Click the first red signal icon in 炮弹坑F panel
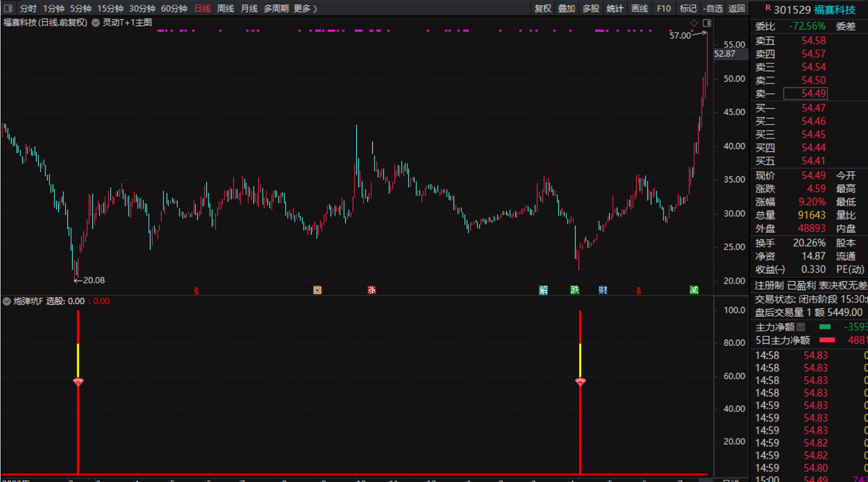The image size is (868, 482). coord(78,382)
